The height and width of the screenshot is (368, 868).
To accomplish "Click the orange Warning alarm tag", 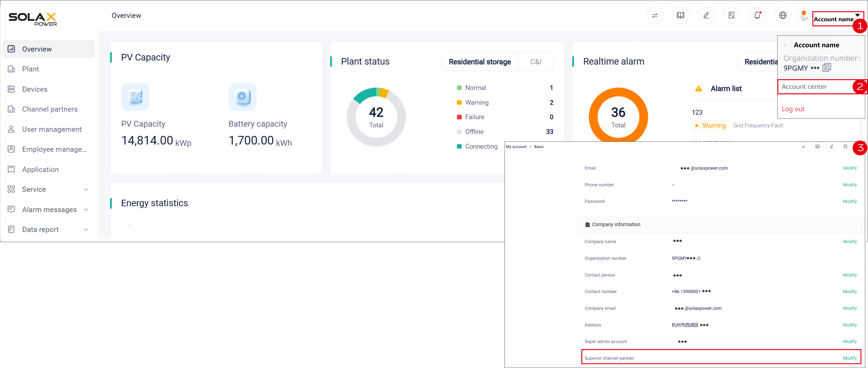I will pyautogui.click(x=711, y=126).
